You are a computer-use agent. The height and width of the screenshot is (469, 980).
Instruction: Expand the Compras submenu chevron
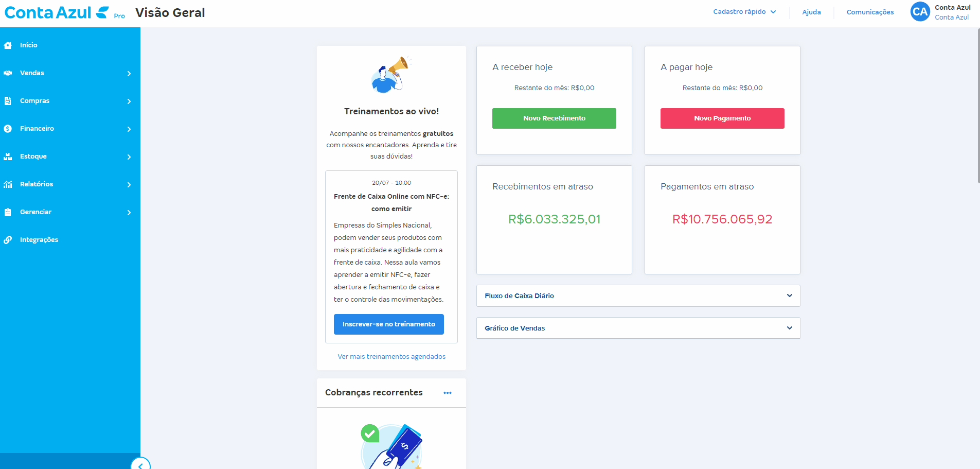(129, 101)
